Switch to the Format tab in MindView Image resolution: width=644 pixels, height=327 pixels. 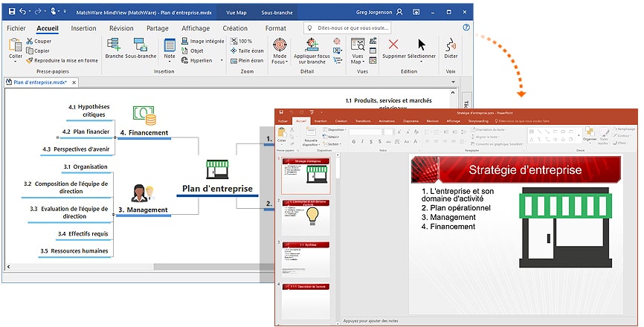pos(276,28)
